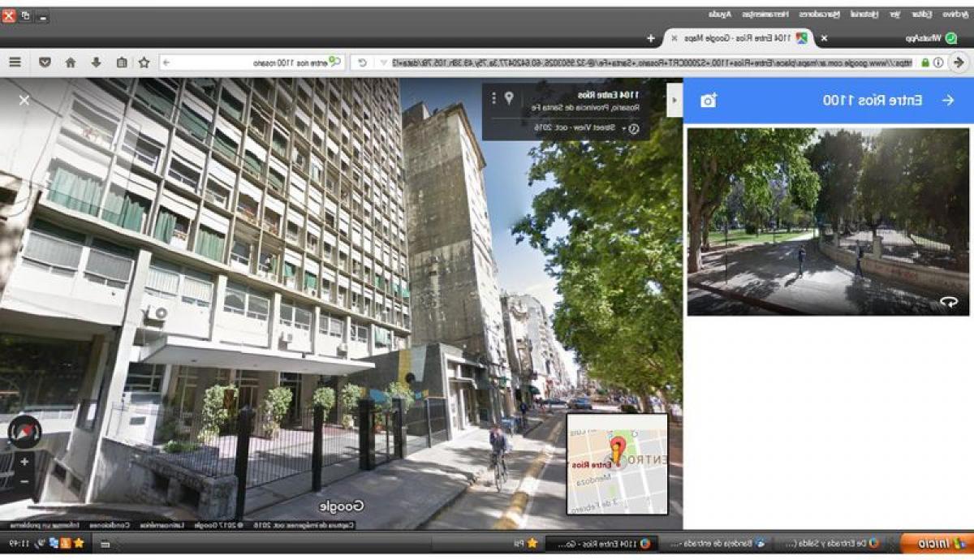Click the Inicio start button on the taskbar
974x560 pixels.
tap(933, 543)
